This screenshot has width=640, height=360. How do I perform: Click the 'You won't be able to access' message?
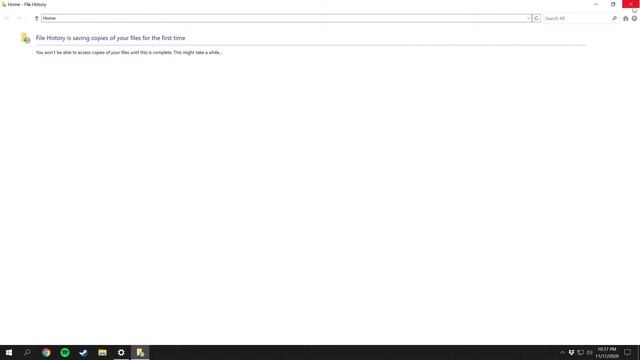pos(129,53)
